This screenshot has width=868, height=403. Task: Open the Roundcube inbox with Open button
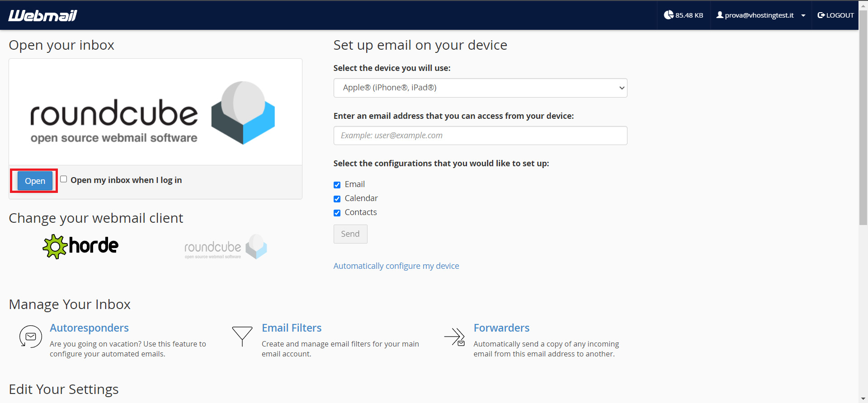35,181
